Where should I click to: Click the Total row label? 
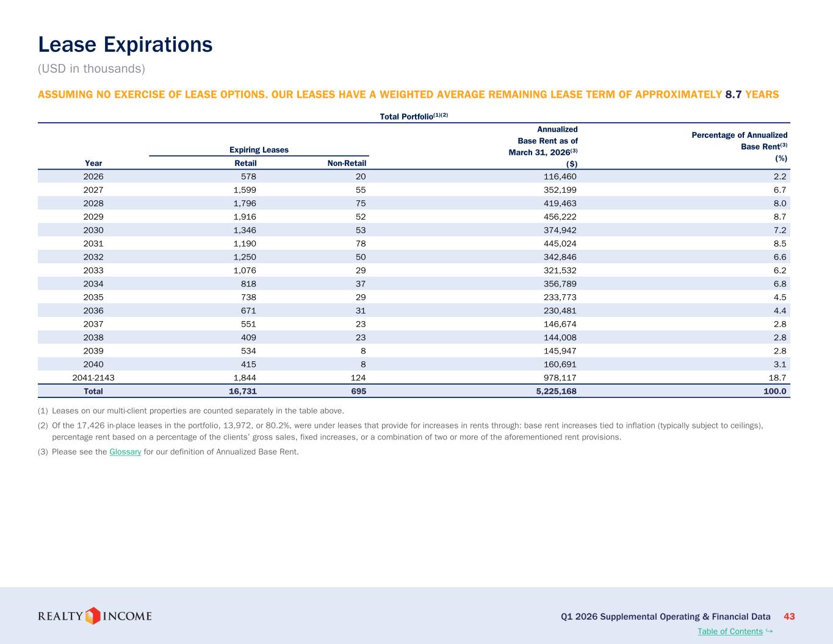click(93, 391)
